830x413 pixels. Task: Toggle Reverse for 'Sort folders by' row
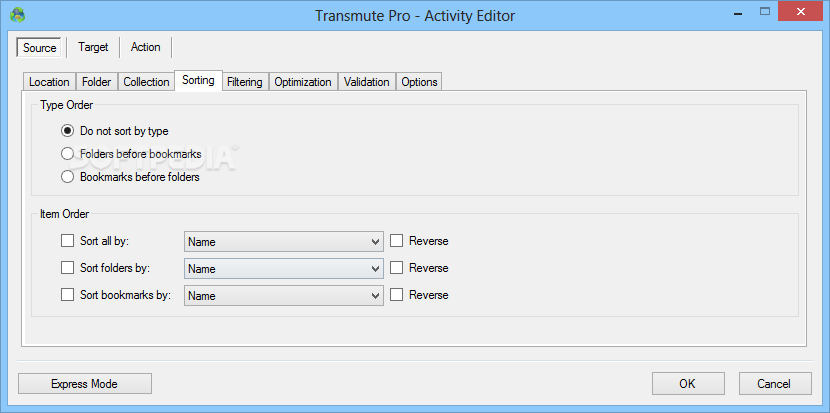pos(396,268)
